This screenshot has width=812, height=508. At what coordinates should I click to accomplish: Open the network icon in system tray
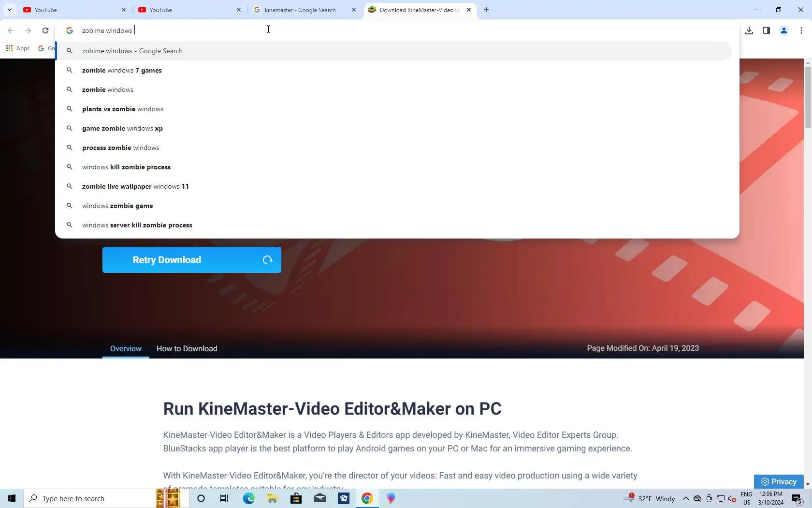[721, 498]
